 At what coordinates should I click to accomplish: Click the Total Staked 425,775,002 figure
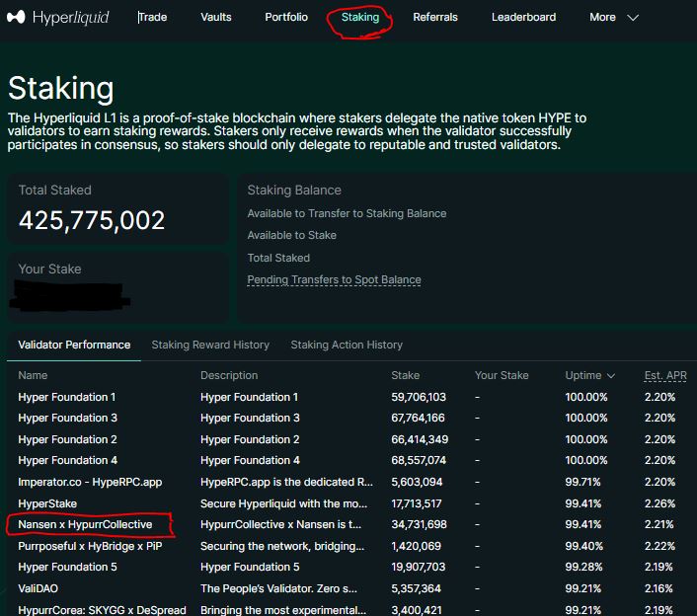click(92, 220)
